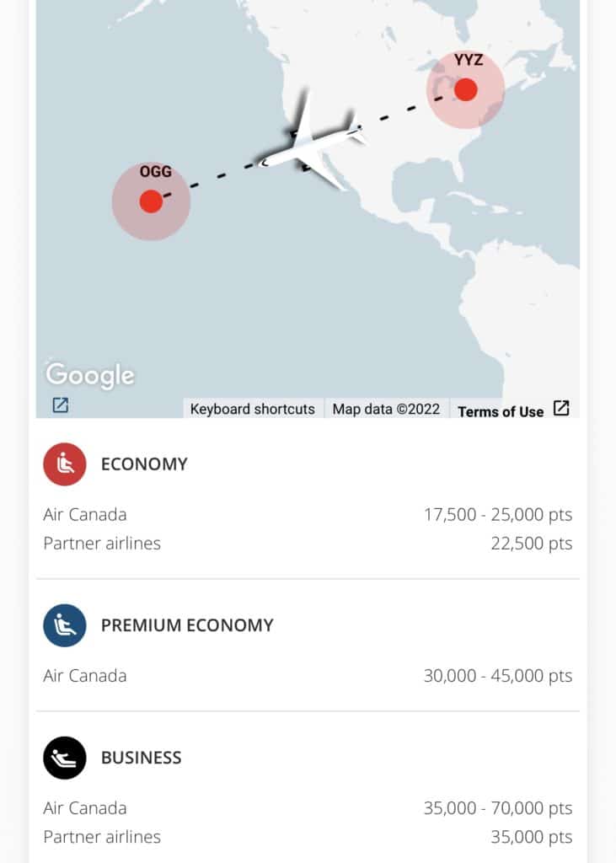Click Economy Partner airlines 22,500 pts row
This screenshot has height=863, width=616.
point(531,544)
